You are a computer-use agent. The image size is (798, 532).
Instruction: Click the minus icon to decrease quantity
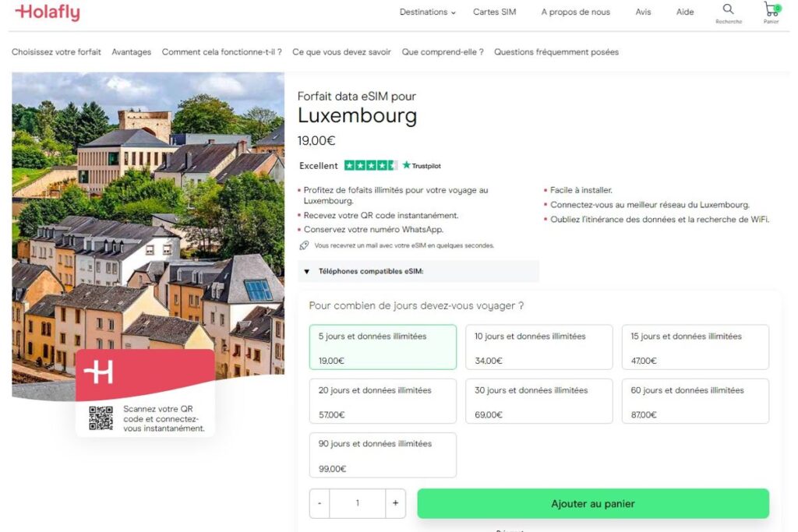pyautogui.click(x=320, y=503)
